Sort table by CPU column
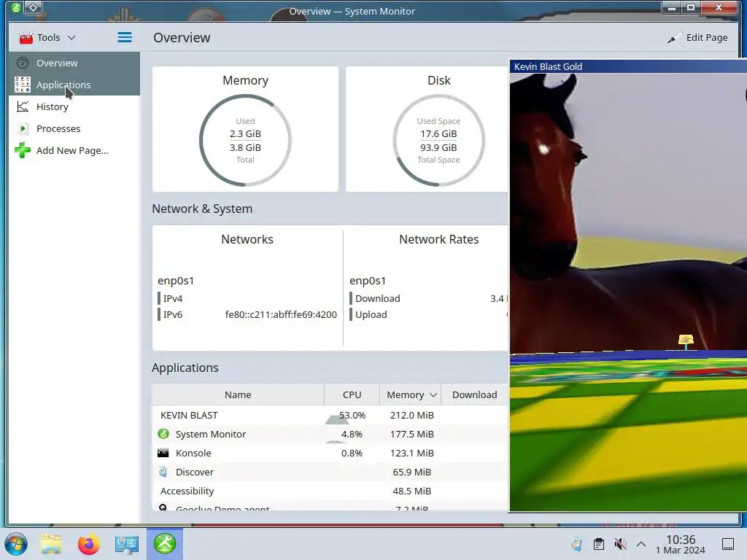 point(352,394)
